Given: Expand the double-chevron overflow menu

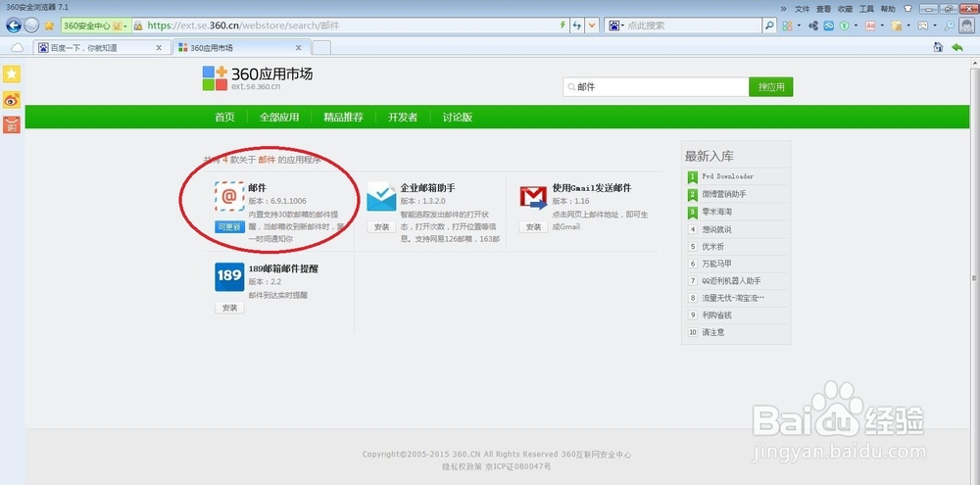Looking at the screenshot, I should click(x=784, y=9).
